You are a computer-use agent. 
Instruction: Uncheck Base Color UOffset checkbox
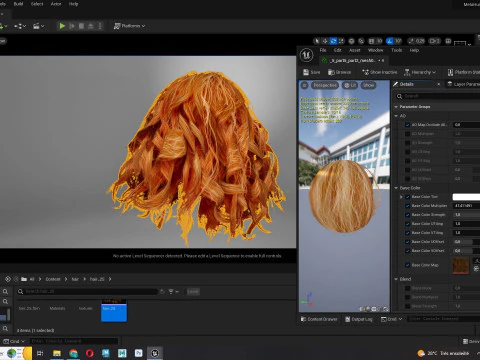pyautogui.click(x=407, y=242)
